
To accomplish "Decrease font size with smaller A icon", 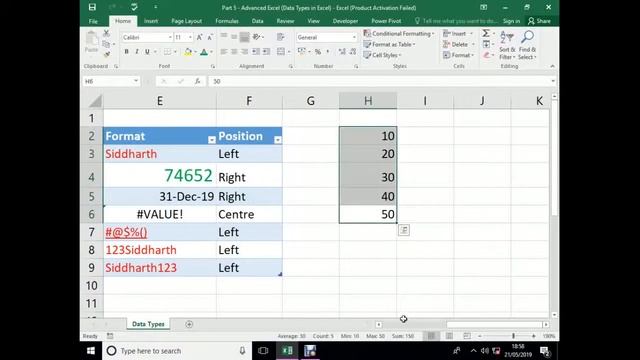I will coord(210,38).
